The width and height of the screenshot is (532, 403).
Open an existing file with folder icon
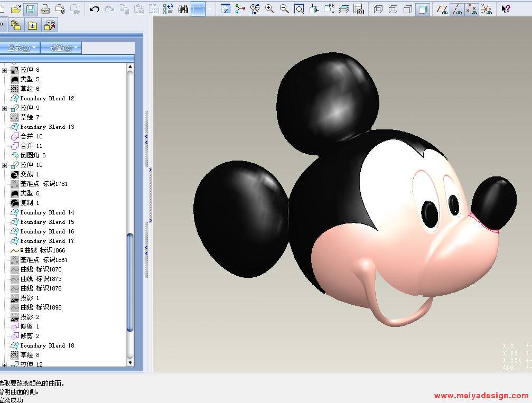point(16,9)
